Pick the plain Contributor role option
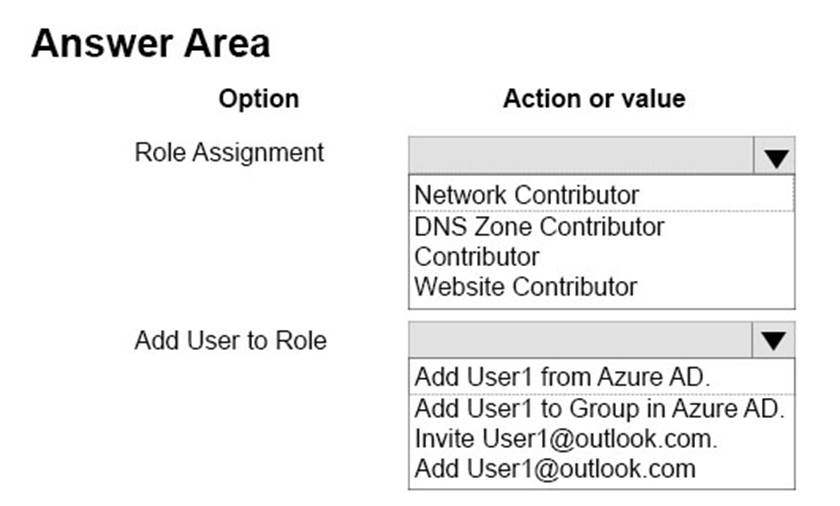The image size is (840, 506). [x=477, y=256]
